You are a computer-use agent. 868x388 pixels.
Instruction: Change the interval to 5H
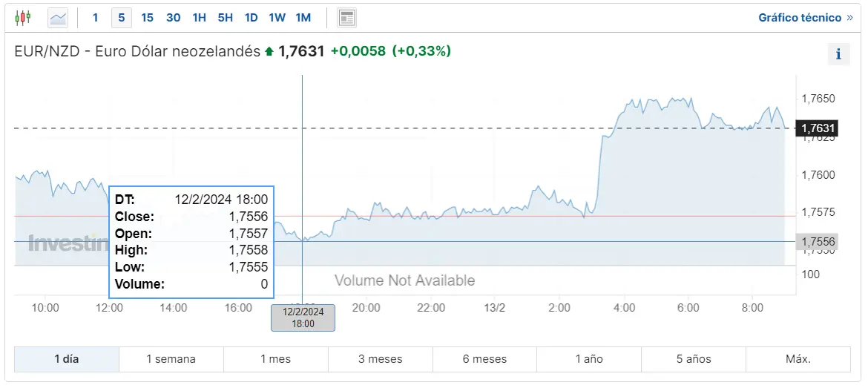(x=226, y=18)
